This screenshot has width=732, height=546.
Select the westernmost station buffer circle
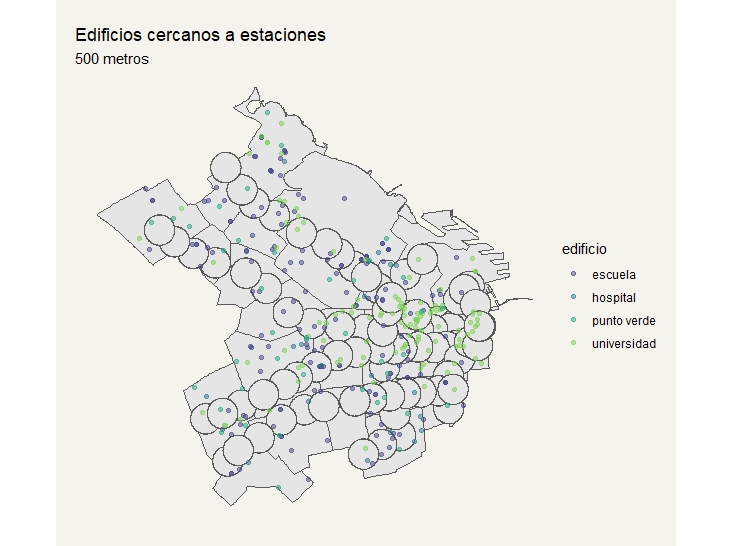[160, 232]
